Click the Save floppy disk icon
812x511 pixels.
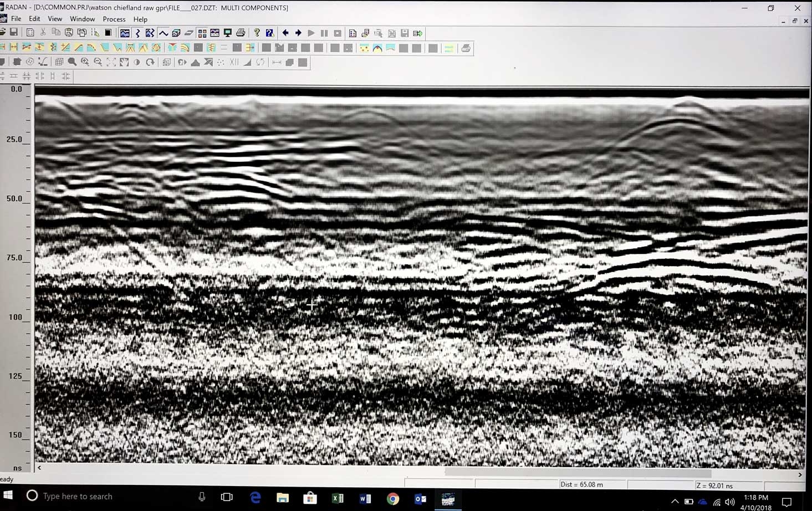pyautogui.click(x=14, y=33)
